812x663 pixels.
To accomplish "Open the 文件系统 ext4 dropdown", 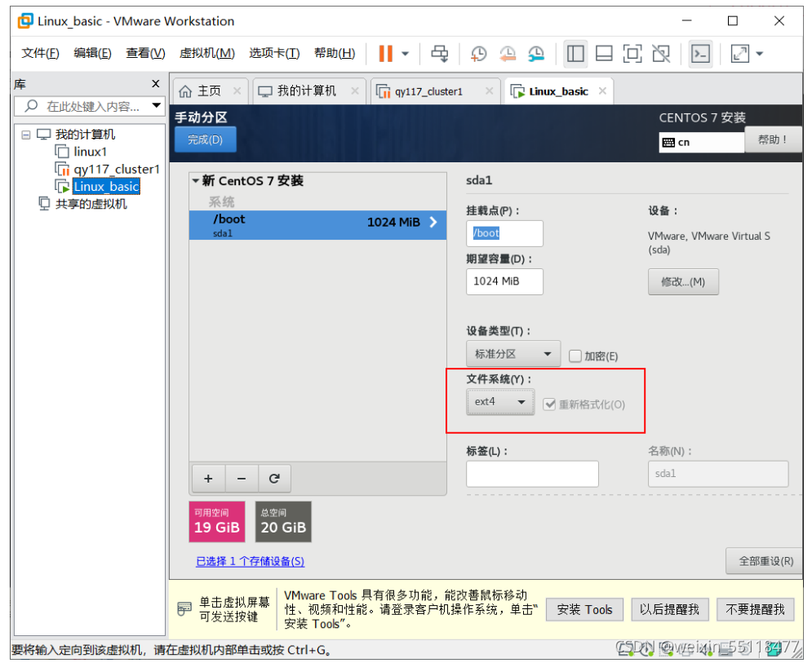I will coord(500,401).
